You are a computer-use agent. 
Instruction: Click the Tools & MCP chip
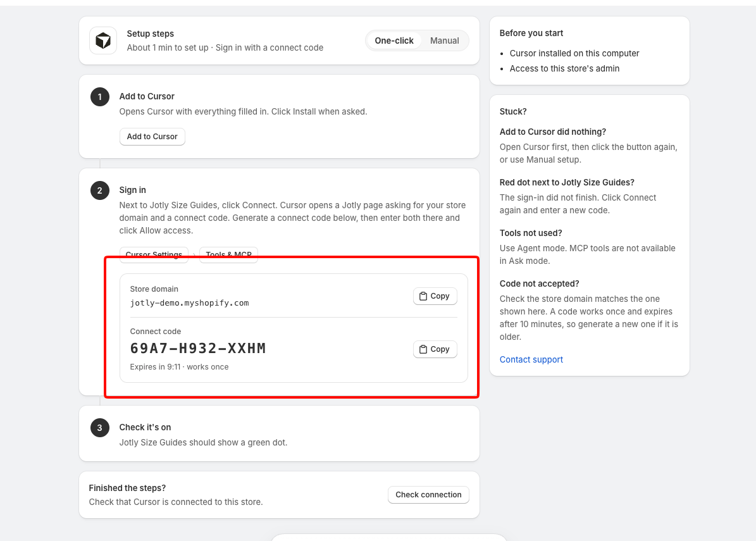tap(228, 254)
